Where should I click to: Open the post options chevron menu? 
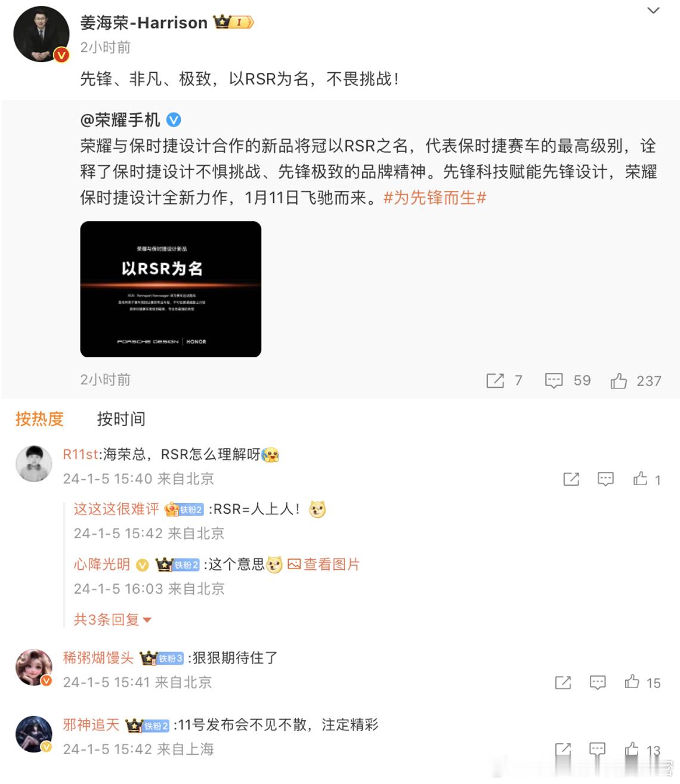tap(653, 11)
